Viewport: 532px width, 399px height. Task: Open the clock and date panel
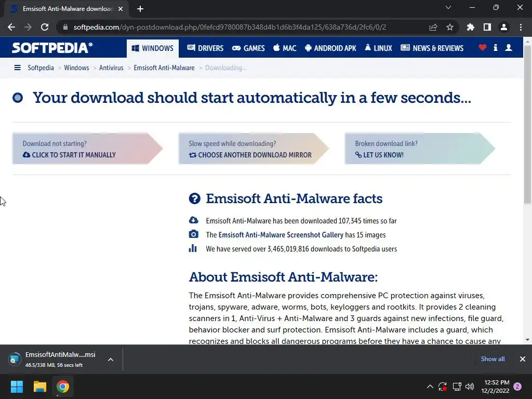[x=495, y=387]
